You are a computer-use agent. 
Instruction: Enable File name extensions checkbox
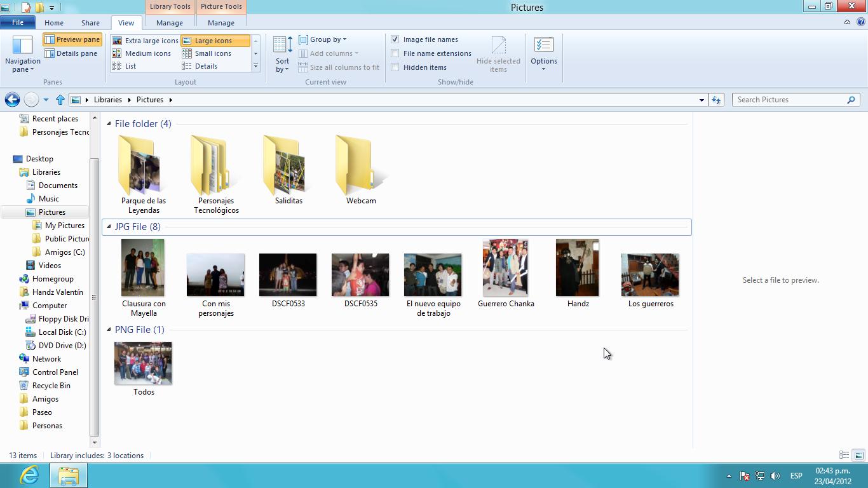point(395,53)
